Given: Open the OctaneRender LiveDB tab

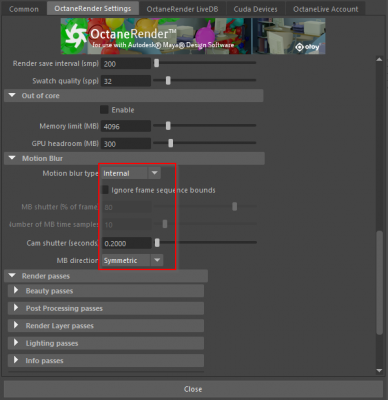Looking at the screenshot, I should pos(182,9).
